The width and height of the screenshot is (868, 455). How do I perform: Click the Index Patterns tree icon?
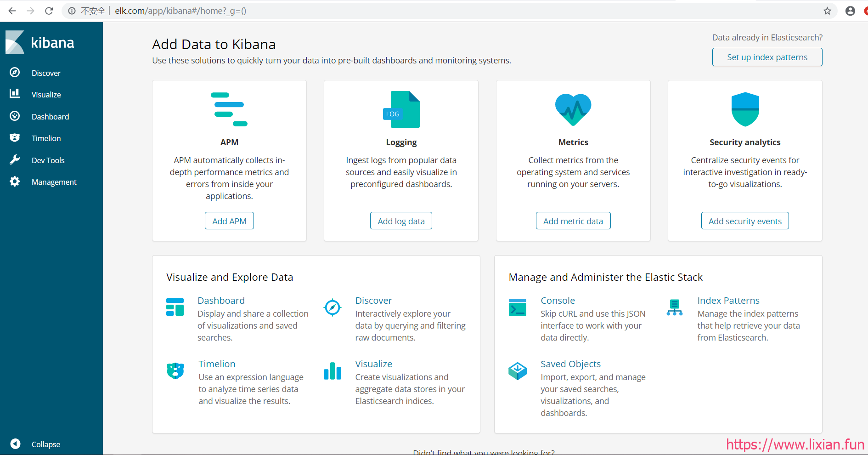[x=675, y=307]
